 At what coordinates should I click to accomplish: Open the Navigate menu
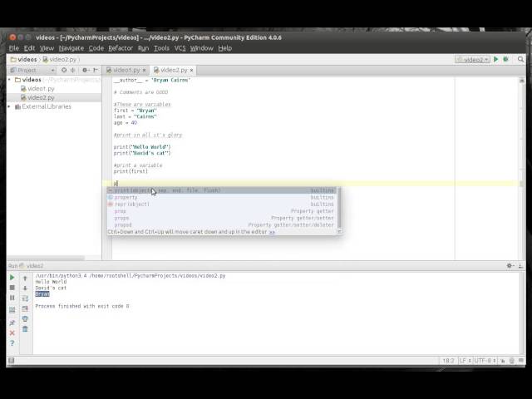point(71,48)
